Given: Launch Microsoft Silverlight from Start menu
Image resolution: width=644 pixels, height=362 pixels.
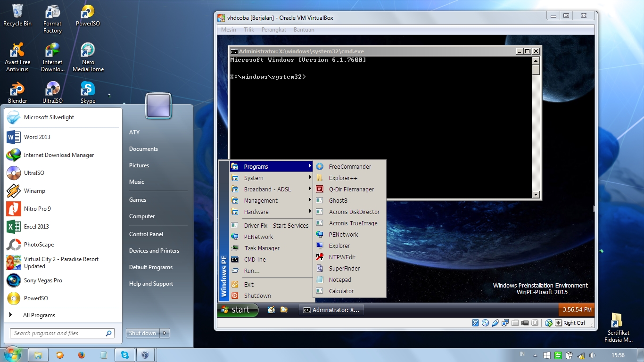Looking at the screenshot, I should (63, 117).
